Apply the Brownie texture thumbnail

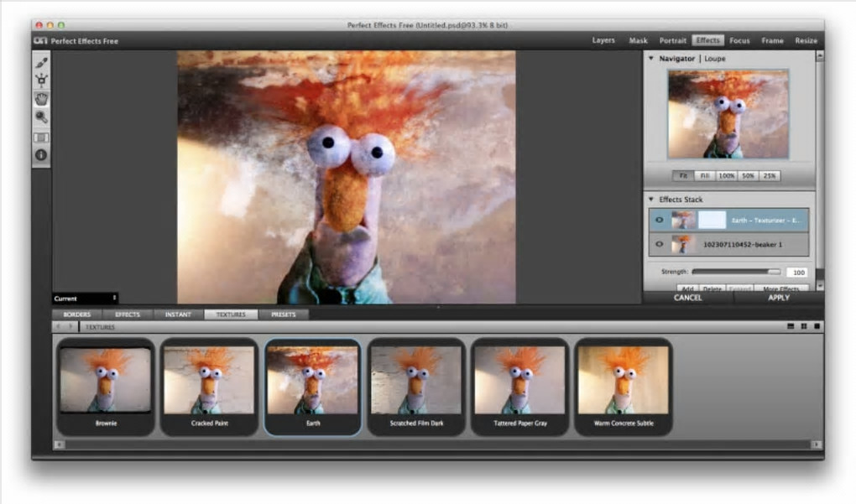point(106,387)
